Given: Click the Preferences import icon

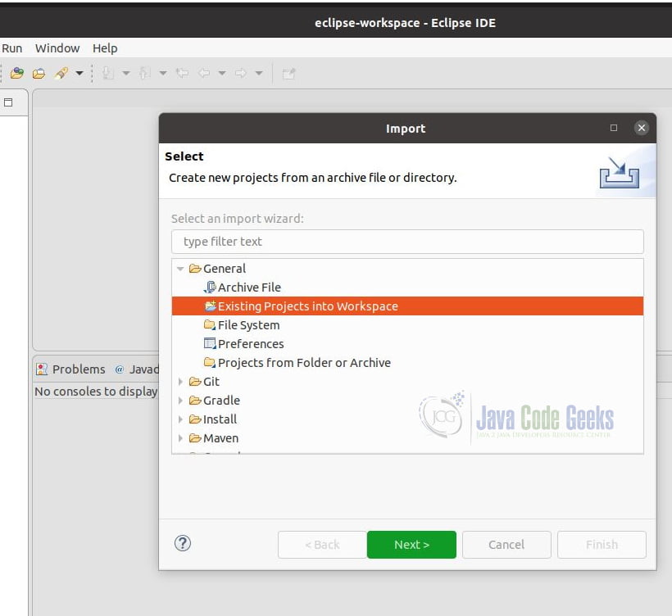Looking at the screenshot, I should coord(210,343).
